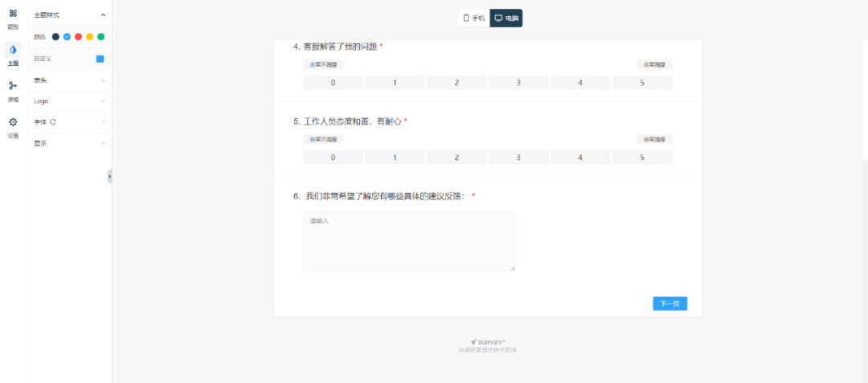Click the 颜色 label in theme styles
The width and height of the screenshot is (868, 383).
point(39,36)
